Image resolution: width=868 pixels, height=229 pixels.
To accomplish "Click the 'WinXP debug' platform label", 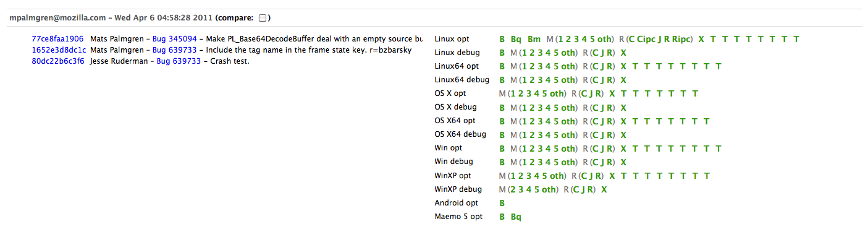I will pos(458,189).
